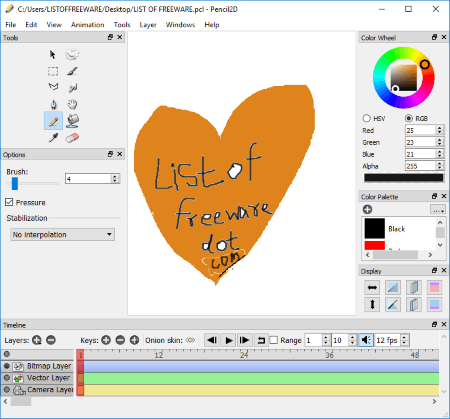Screen dimensions: 450x419
Task: Jump to the previous frame
Action: tap(212, 340)
